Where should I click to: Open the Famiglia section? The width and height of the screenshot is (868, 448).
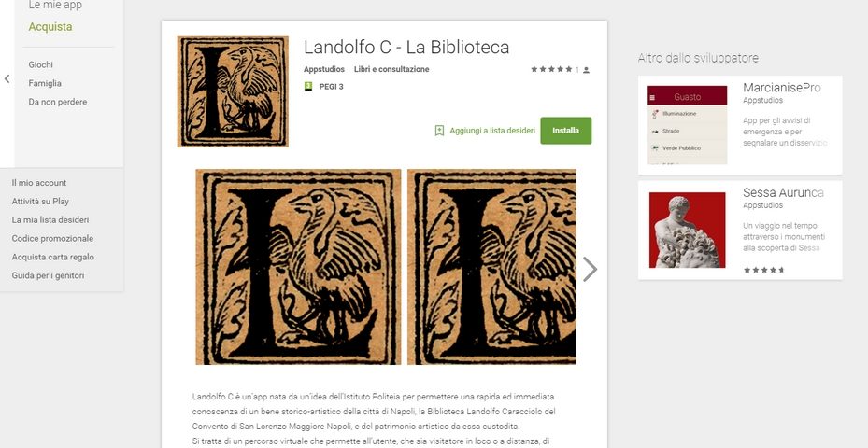pyautogui.click(x=45, y=83)
